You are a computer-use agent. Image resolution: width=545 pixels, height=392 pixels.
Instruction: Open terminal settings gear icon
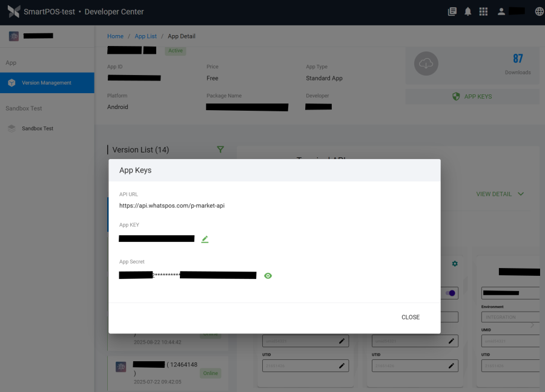tap(455, 264)
